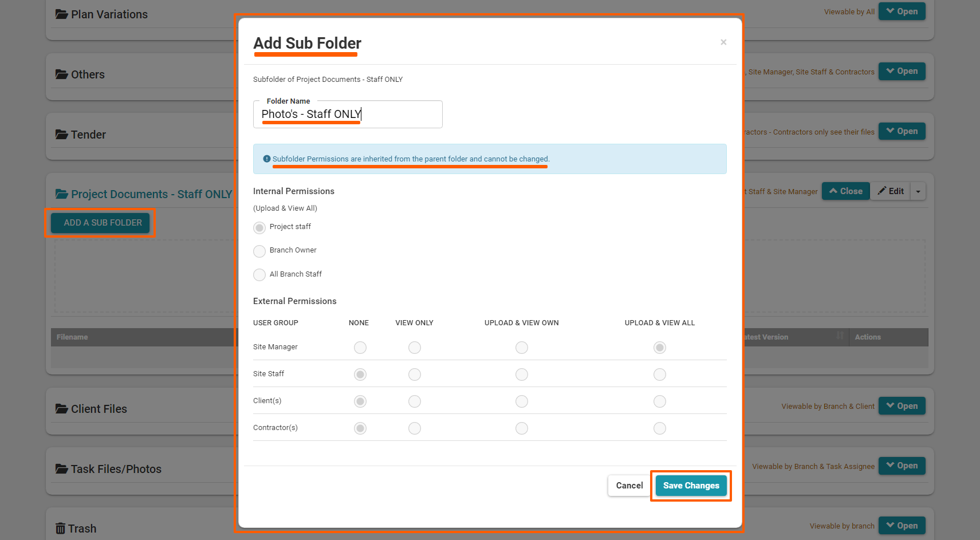This screenshot has height=540, width=980.
Task: Click the Others folder icon
Action: [61, 74]
